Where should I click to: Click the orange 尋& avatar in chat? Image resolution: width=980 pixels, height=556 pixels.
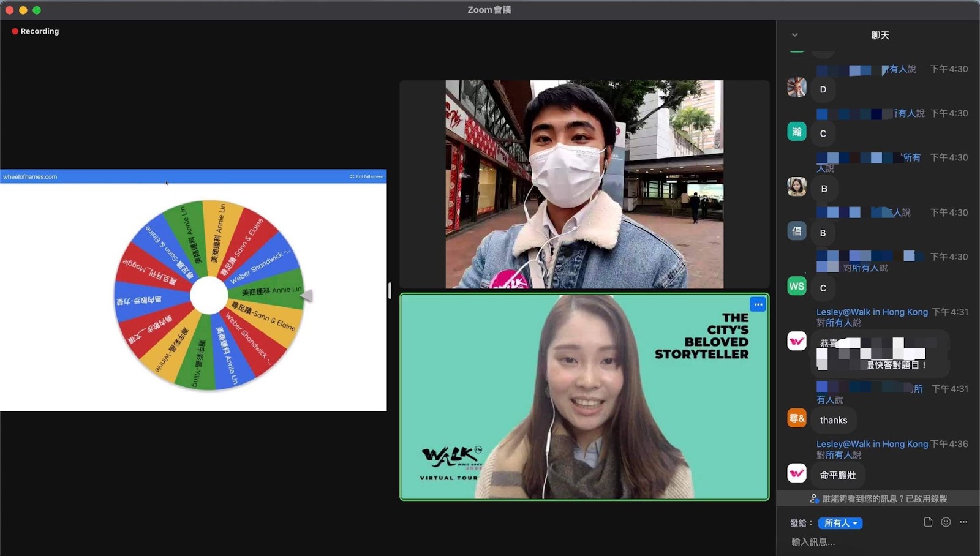point(796,418)
